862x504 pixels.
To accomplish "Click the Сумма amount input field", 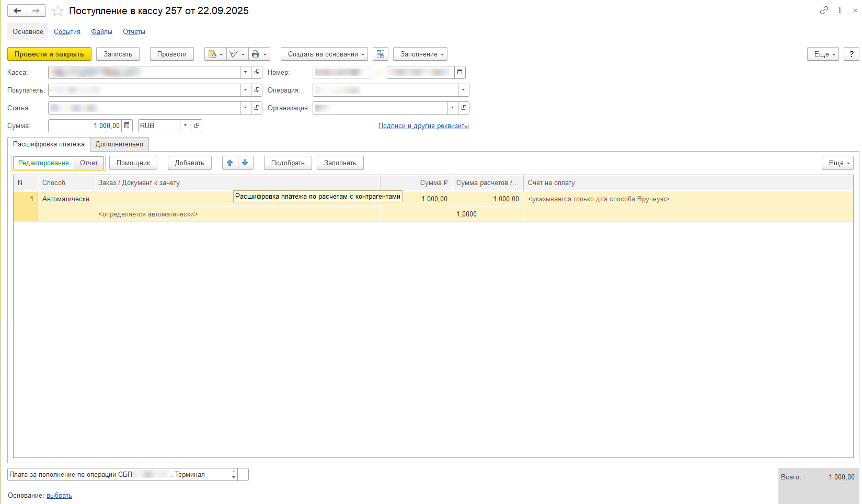I will click(x=85, y=125).
